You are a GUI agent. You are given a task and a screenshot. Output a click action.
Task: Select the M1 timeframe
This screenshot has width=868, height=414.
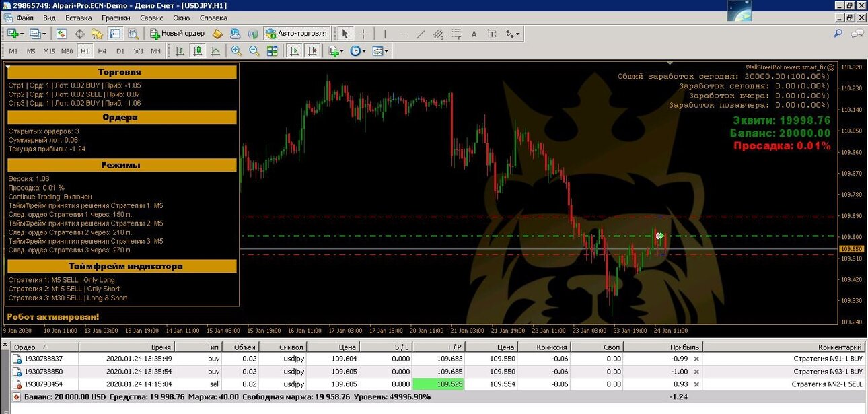tap(13, 51)
